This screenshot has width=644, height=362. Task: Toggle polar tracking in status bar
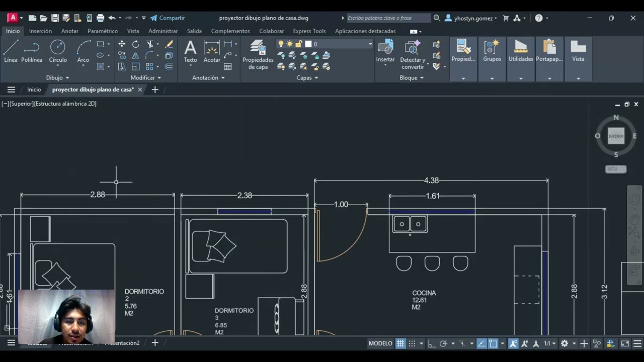443,343
